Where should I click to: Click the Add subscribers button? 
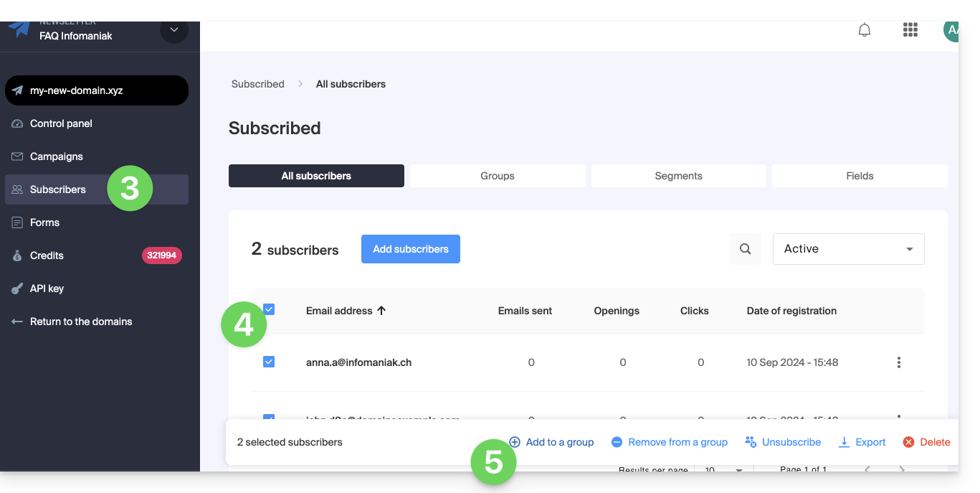[410, 249]
